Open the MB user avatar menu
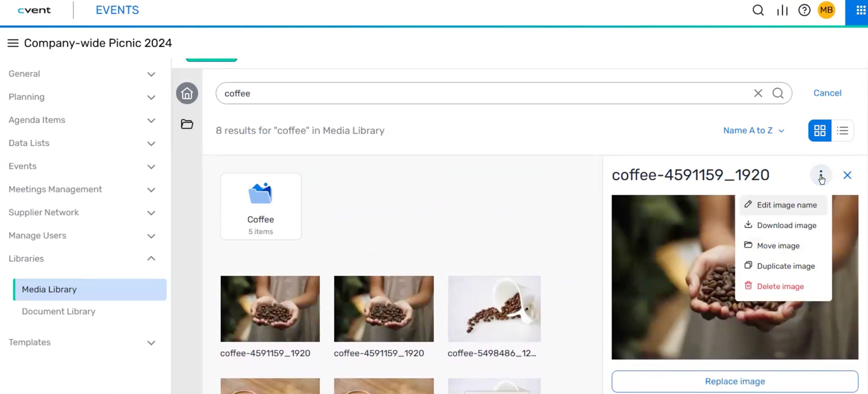The width and height of the screenshot is (868, 394). click(826, 10)
